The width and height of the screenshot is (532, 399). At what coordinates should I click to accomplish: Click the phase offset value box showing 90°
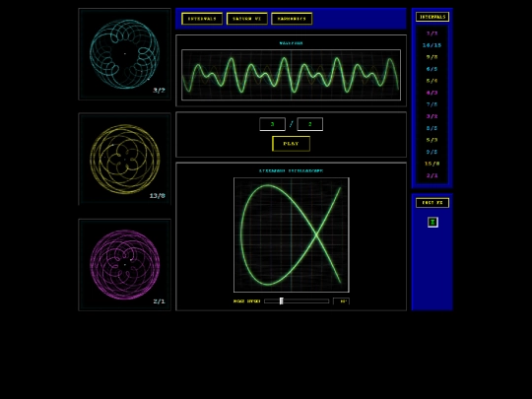341,300
